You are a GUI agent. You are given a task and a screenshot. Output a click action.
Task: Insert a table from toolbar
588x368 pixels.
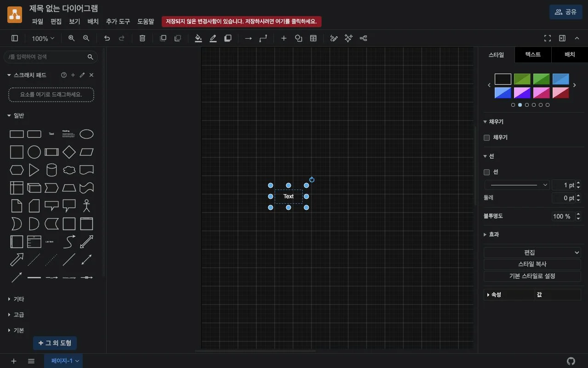tap(313, 39)
